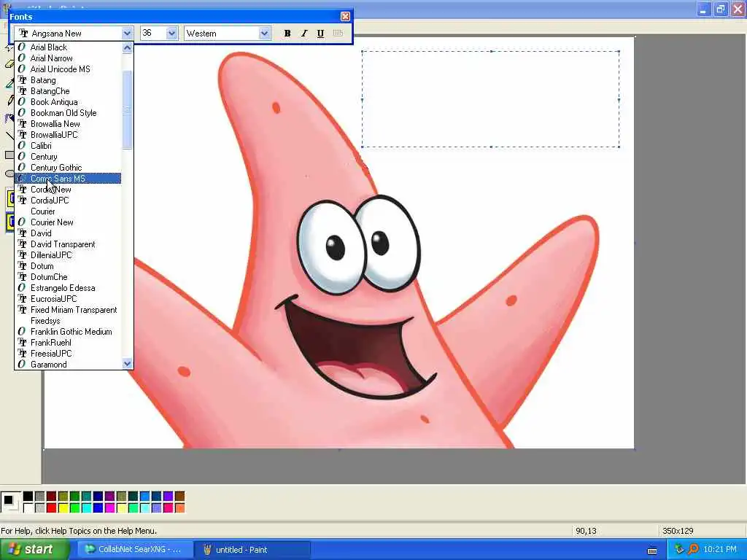Choose magenta color swatch
The image size is (747, 560).
pos(109,507)
